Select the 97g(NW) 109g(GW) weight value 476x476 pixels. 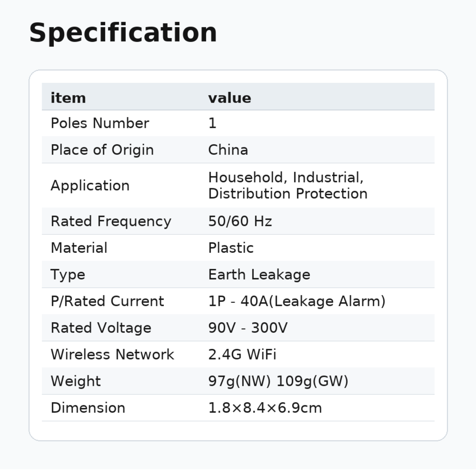(278, 381)
